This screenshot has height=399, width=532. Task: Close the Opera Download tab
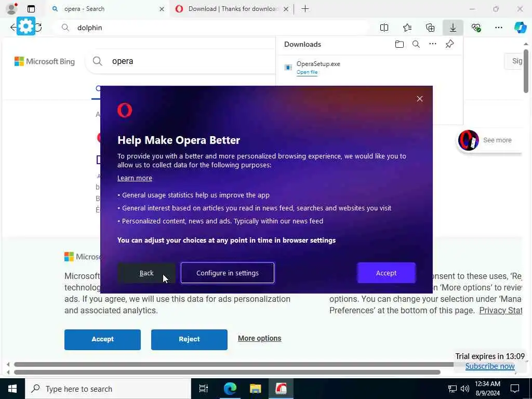click(286, 9)
